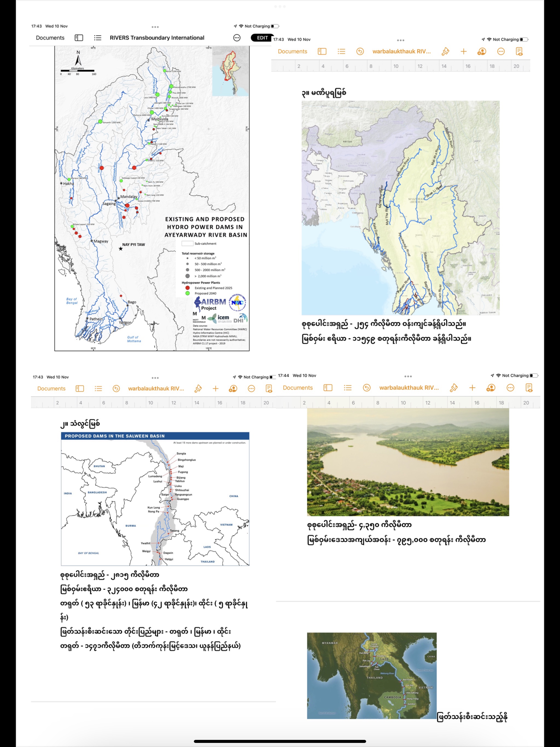Screen dimensions: 560x747
Task: Tap Insert plus icon in the 17:44 window
Action: (472, 388)
